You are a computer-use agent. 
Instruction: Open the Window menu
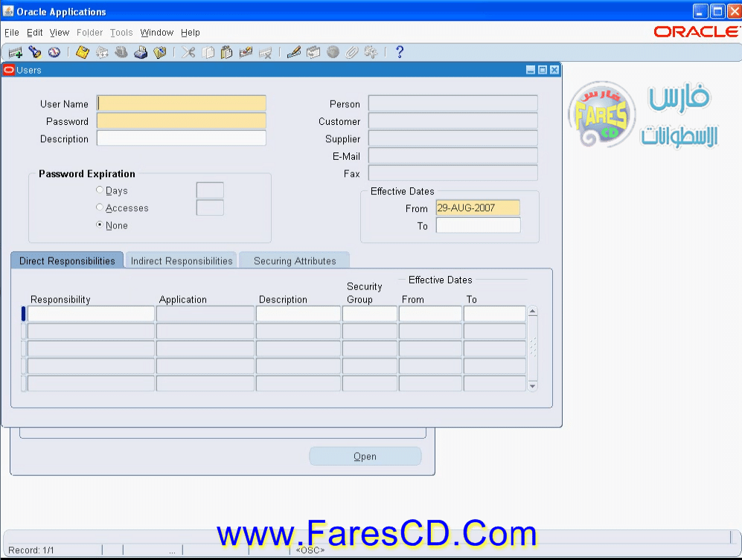[x=156, y=33]
